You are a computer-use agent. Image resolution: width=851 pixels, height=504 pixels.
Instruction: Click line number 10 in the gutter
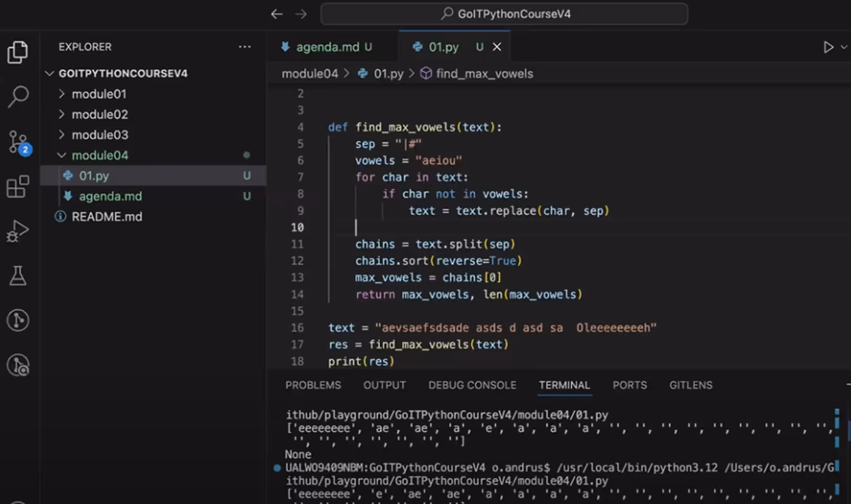click(x=297, y=227)
